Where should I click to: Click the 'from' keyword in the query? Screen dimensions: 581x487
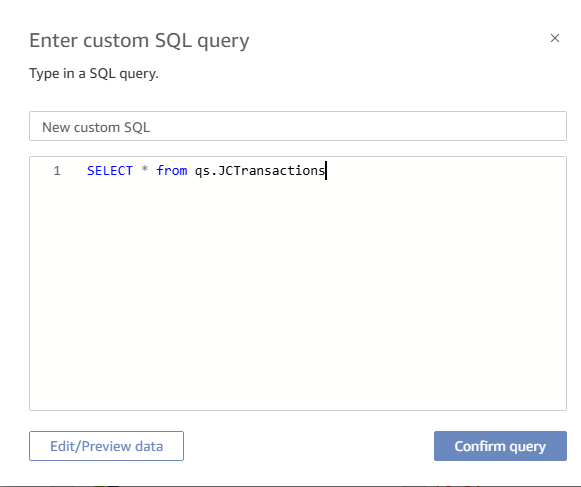[x=172, y=171]
